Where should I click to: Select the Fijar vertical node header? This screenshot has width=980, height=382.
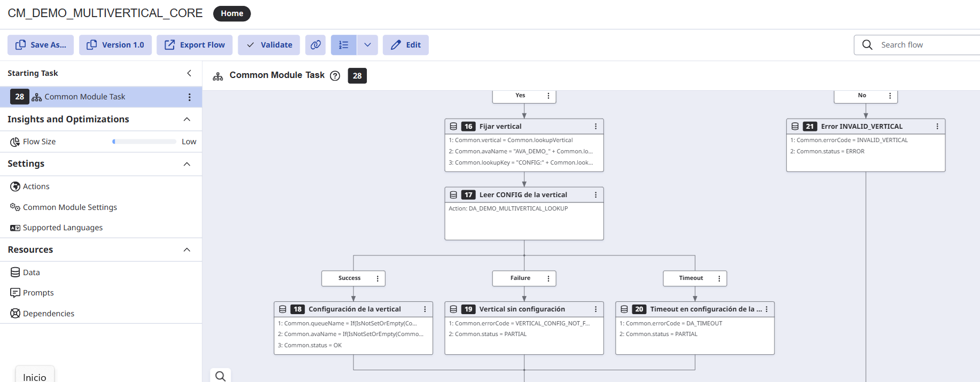[x=524, y=127]
